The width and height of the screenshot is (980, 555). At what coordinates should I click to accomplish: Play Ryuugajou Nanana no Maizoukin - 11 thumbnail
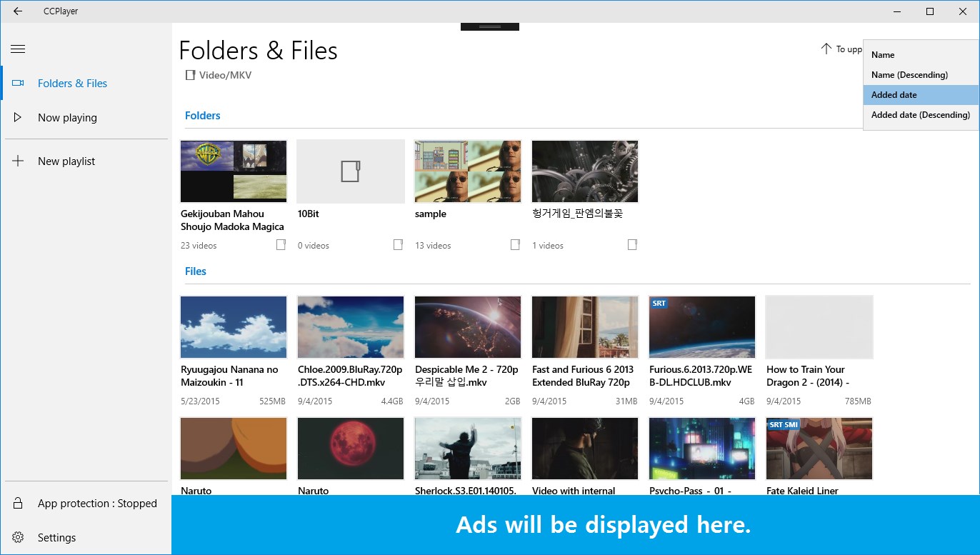click(234, 327)
